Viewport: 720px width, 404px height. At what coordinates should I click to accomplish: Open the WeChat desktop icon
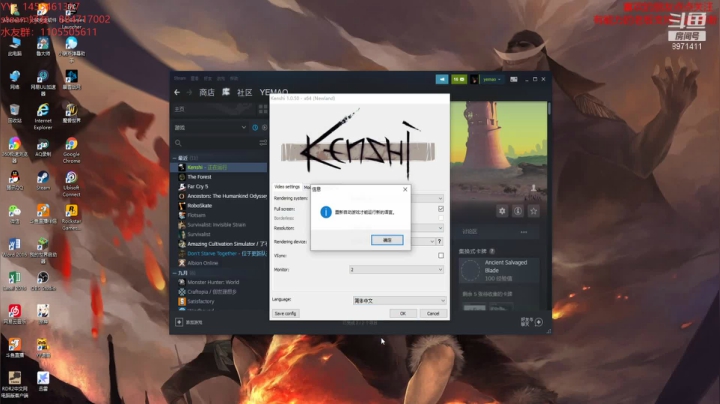point(14,214)
